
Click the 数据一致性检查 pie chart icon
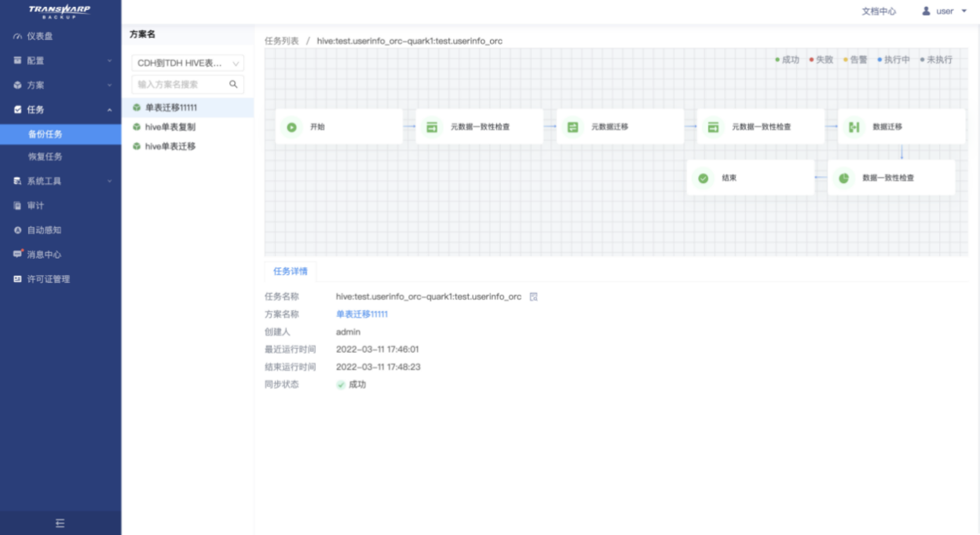(843, 178)
